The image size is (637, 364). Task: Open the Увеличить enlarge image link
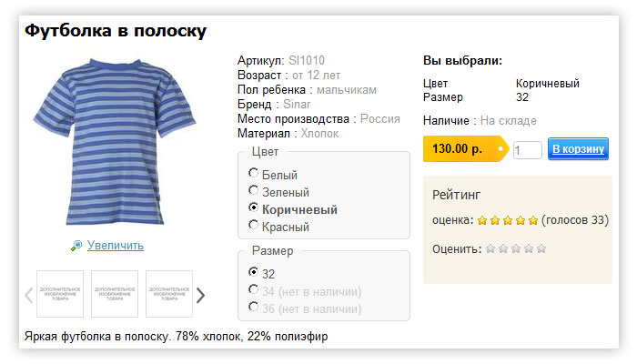pos(116,246)
